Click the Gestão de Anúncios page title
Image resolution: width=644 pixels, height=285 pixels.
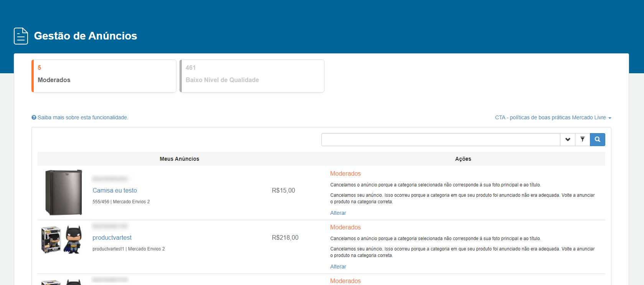(x=86, y=36)
